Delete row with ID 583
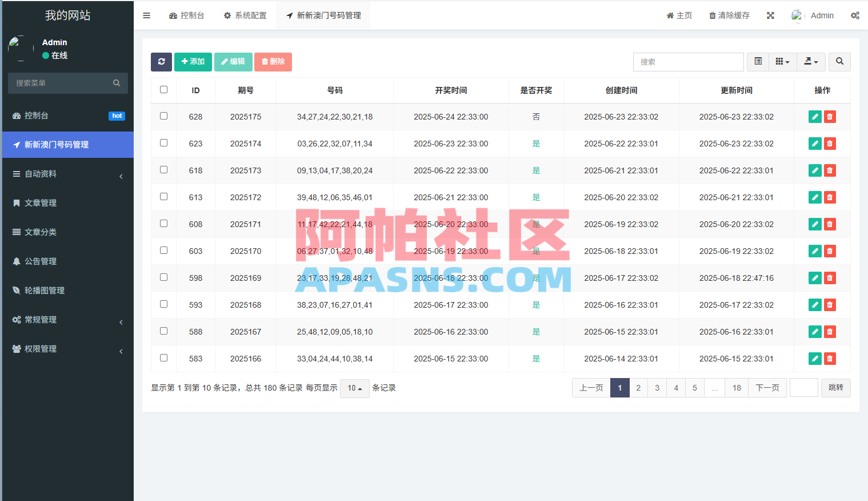The width and height of the screenshot is (868, 501). 830,359
